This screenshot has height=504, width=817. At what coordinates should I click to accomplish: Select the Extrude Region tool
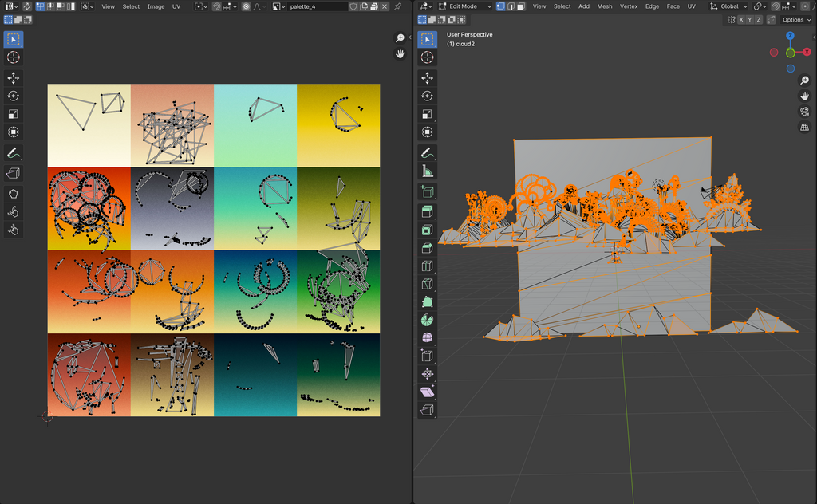428,211
